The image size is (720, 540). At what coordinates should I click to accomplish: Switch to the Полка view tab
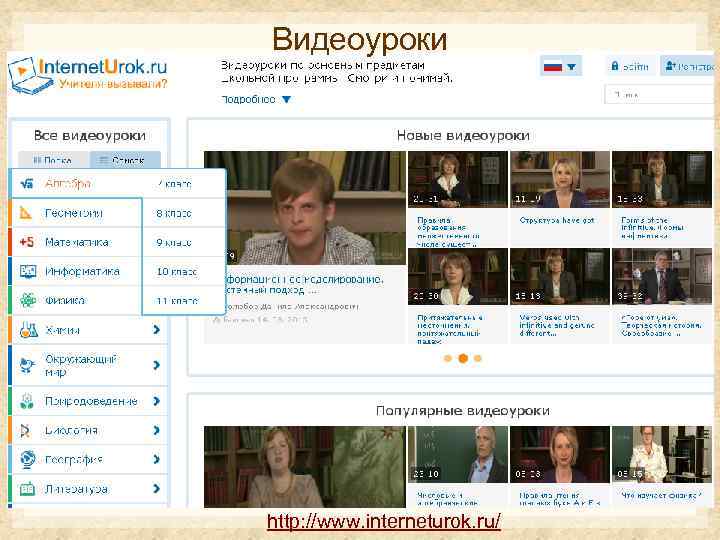54,160
